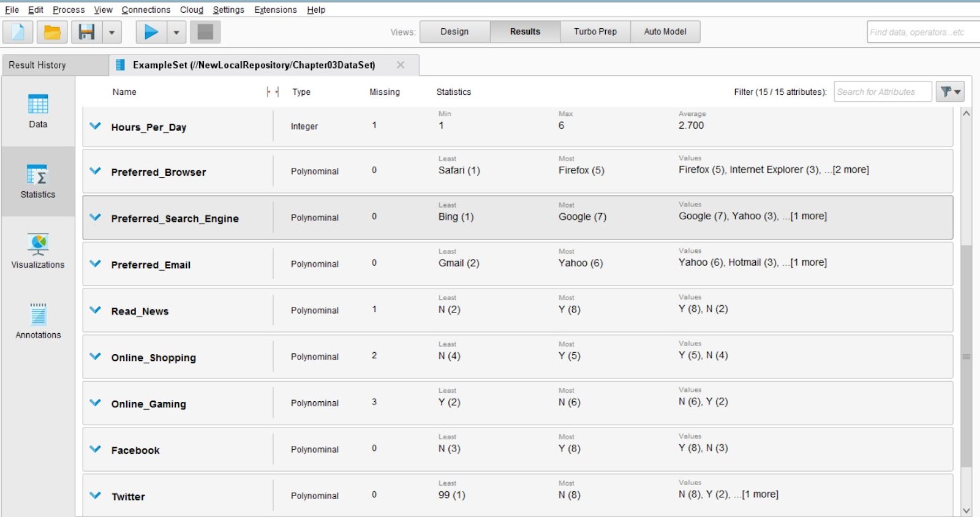Expand the Preferred_Search_Engine attribute row
The image size is (980, 517).
coord(95,217)
